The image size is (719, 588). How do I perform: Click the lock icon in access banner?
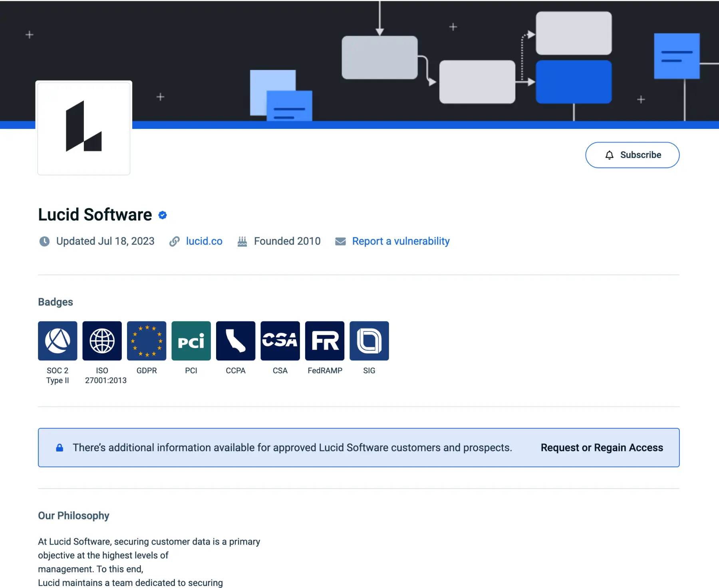[x=60, y=447]
